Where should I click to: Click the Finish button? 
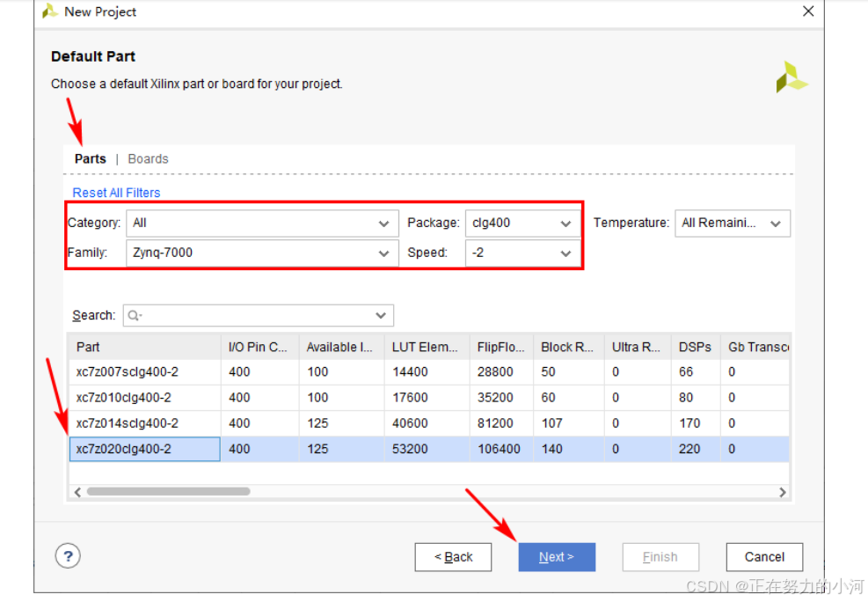pos(660,556)
